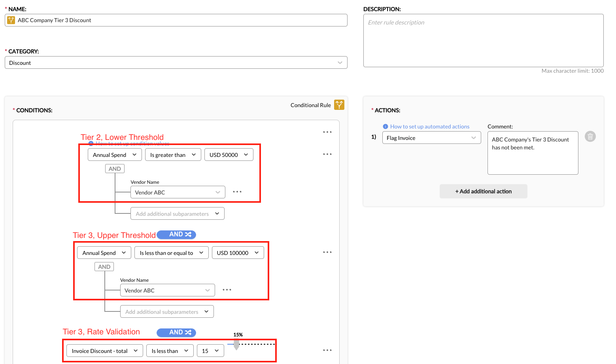Open the Flag Invoice action dropdown
The image size is (616, 364).
point(431,138)
